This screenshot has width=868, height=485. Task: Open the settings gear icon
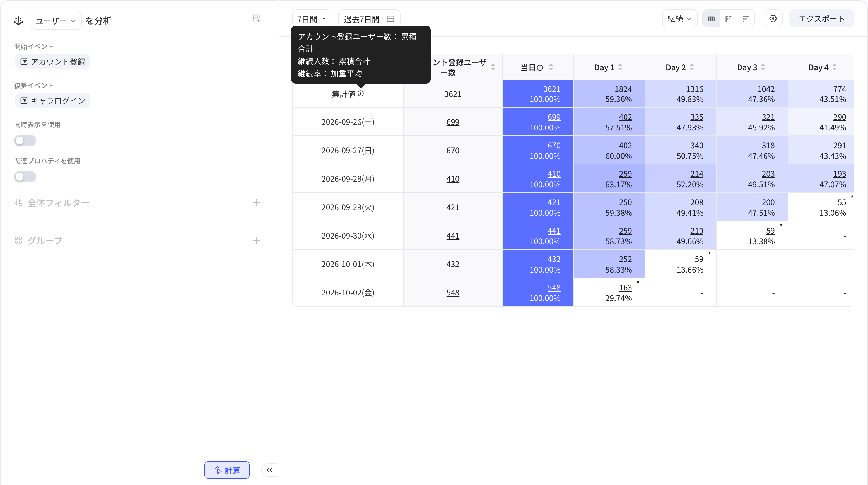[773, 18]
